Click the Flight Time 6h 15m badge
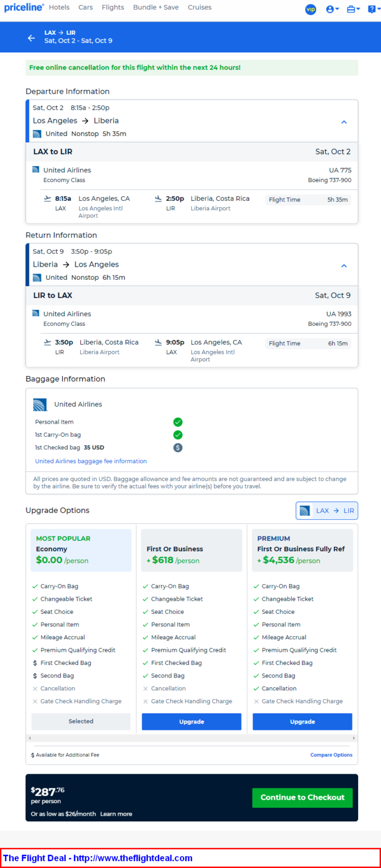Viewport: 381px width, 868px height. 308,344
